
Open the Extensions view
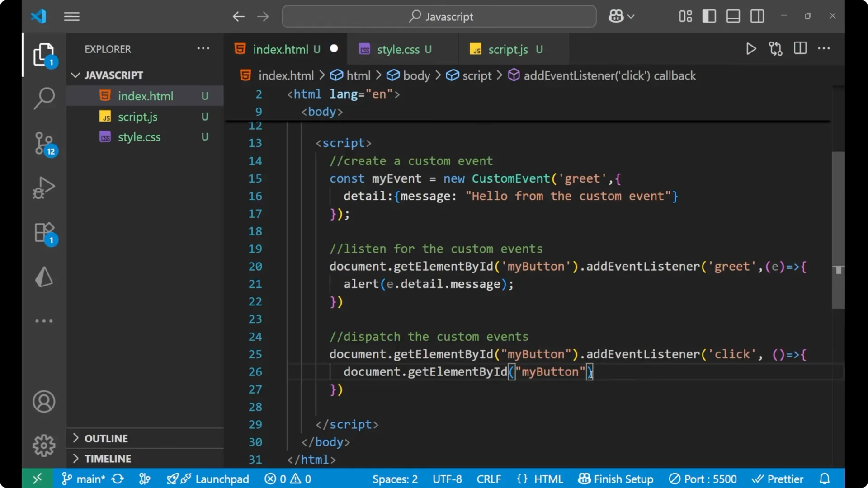tap(44, 233)
